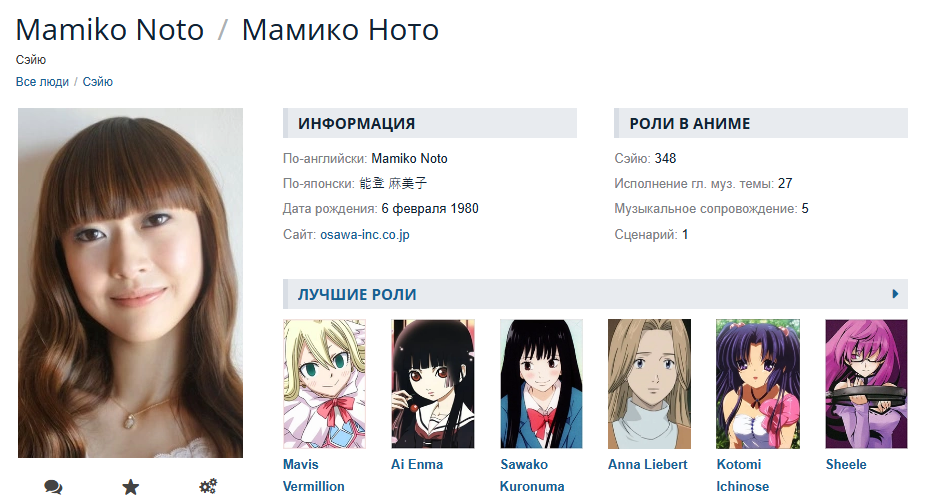Open Ai Enma character thumbnail
Viewport: 925px width, 503px height.
pyautogui.click(x=433, y=384)
